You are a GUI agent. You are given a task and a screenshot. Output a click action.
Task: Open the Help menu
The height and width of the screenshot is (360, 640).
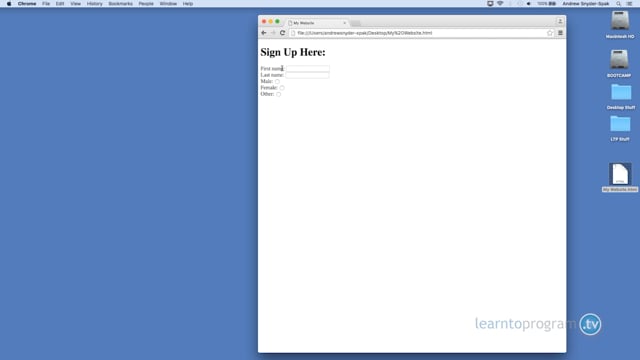[x=188, y=4]
